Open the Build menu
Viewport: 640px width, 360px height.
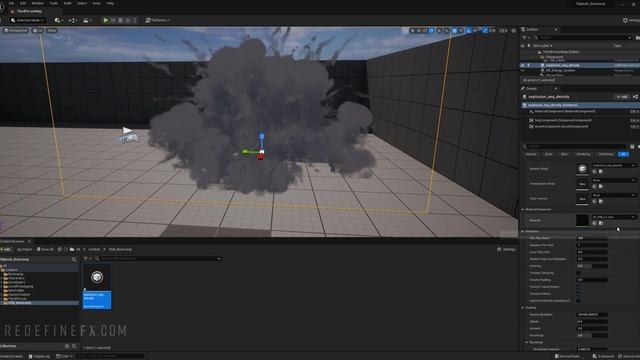point(68,3)
